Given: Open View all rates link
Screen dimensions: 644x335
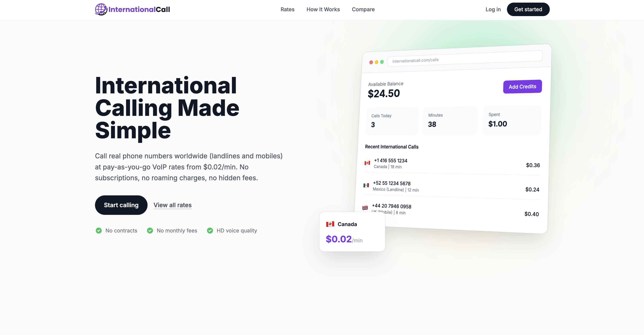Looking at the screenshot, I should pyautogui.click(x=172, y=205).
